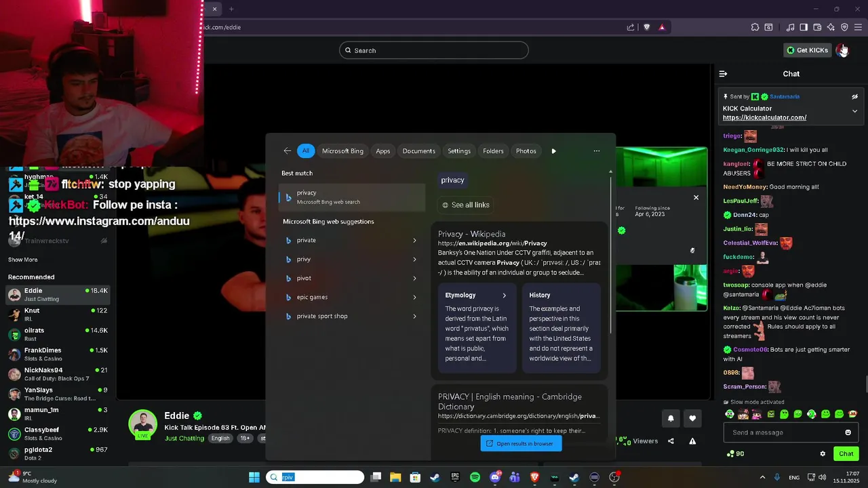The width and height of the screenshot is (868, 488).
Task: Open OBS Studio taskbar icon
Action: point(614,477)
